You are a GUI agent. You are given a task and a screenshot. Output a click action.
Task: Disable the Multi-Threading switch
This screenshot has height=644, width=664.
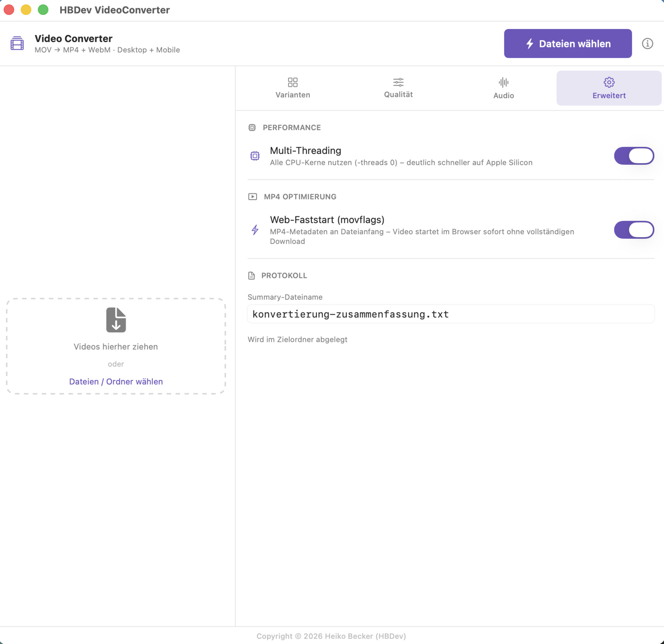click(x=634, y=156)
